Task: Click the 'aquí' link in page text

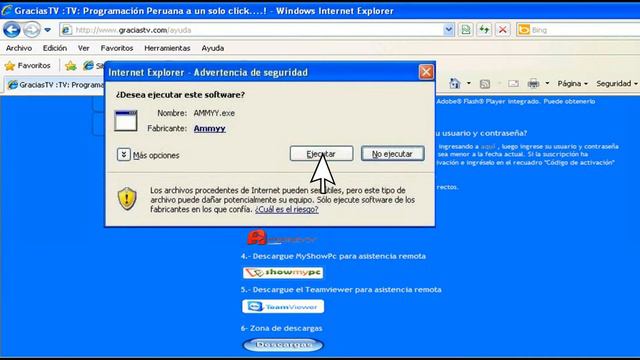Action: pyautogui.click(x=488, y=146)
